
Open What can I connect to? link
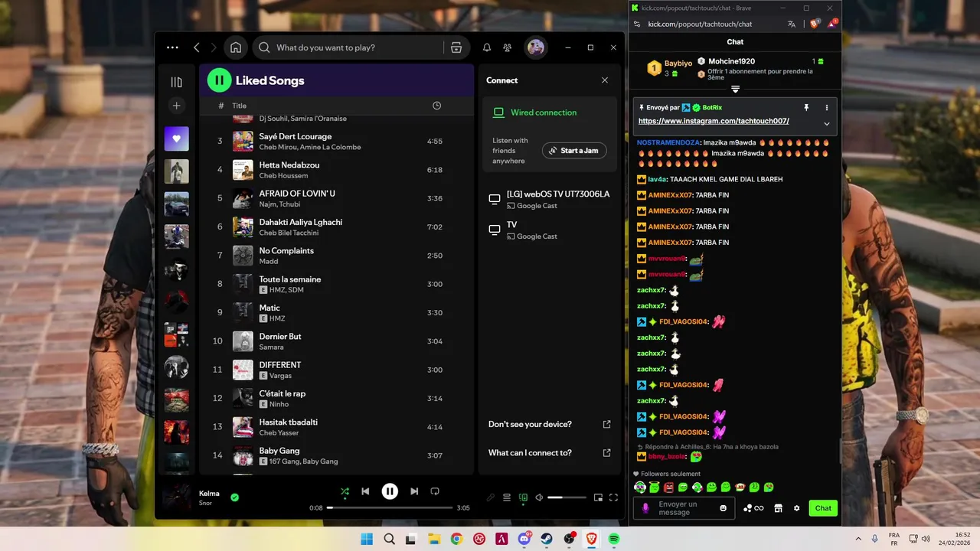pyautogui.click(x=549, y=452)
